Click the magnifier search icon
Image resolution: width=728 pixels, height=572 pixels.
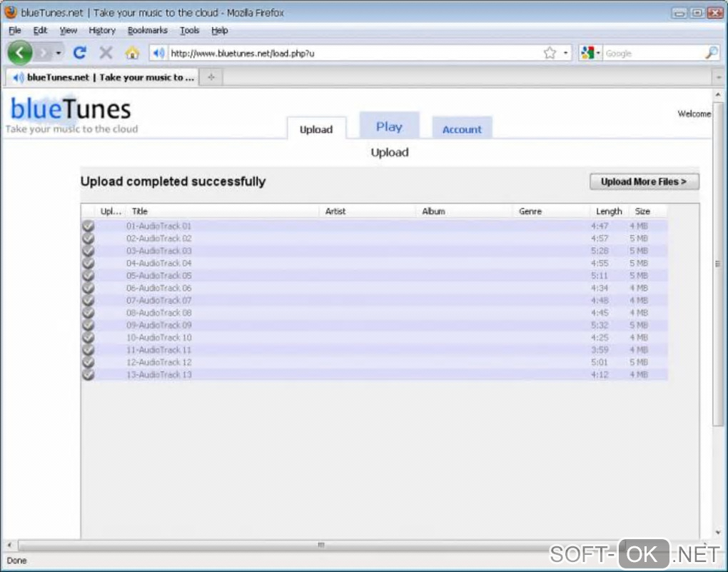pos(712,53)
